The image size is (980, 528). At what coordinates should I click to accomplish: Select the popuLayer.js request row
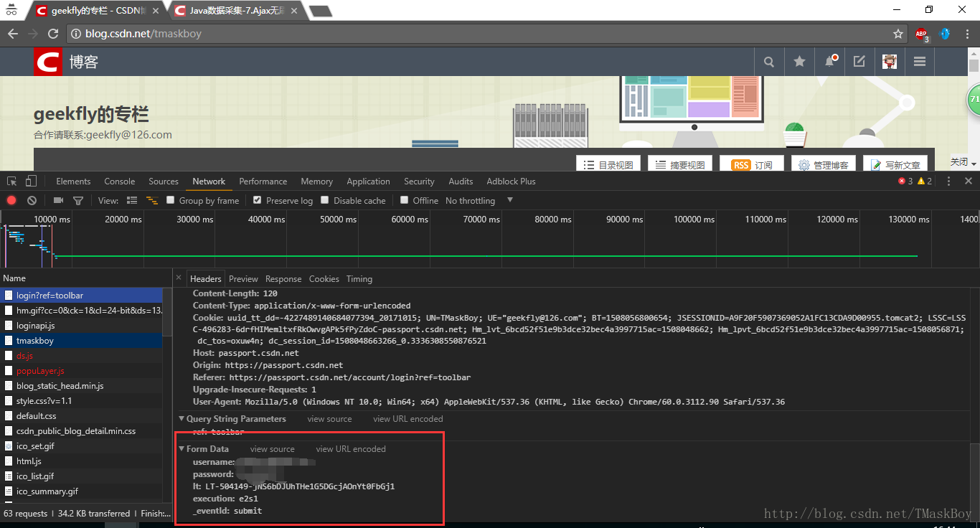pyautogui.click(x=81, y=371)
